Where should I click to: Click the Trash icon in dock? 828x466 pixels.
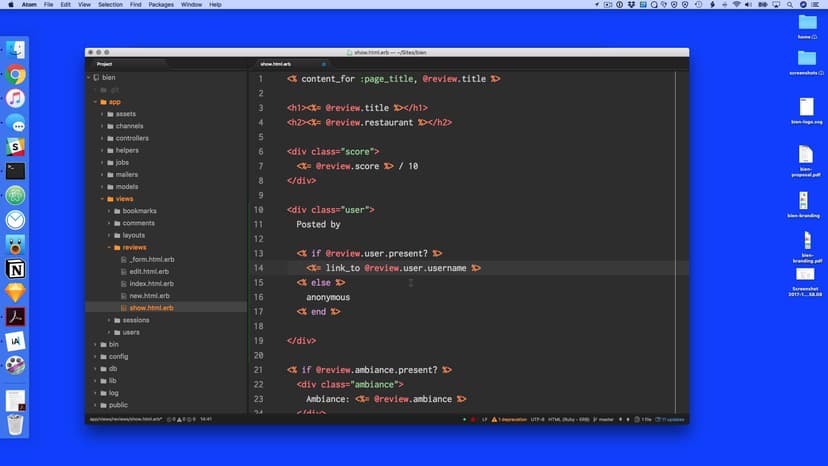[15, 424]
